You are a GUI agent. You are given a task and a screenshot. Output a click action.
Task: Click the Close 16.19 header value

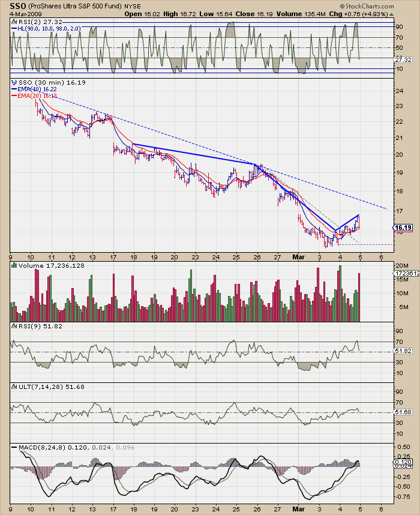point(254,14)
